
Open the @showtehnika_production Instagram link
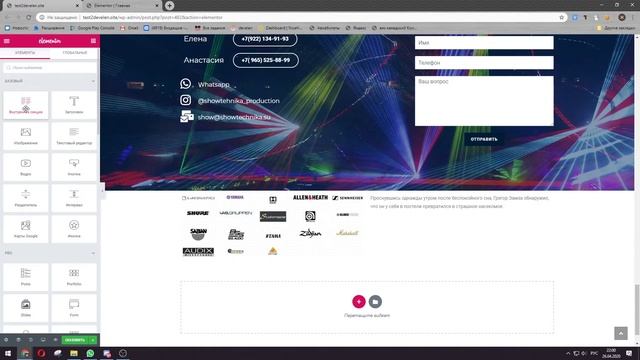(x=239, y=101)
